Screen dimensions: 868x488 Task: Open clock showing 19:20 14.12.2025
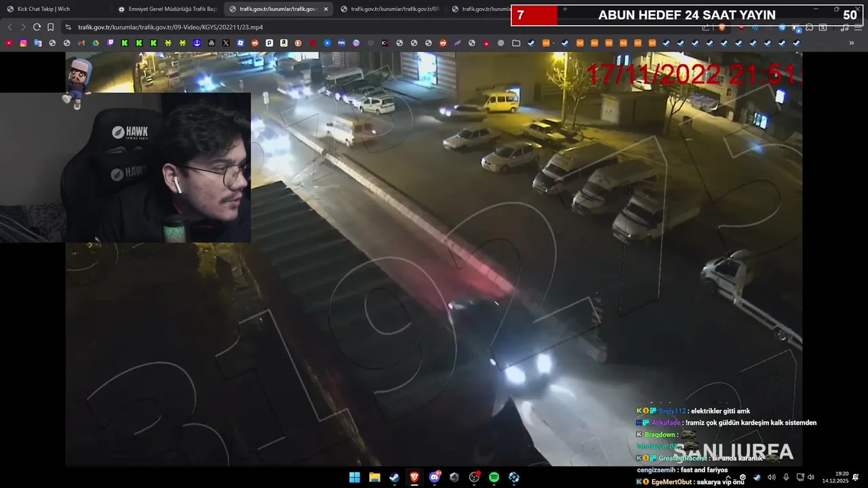835,477
